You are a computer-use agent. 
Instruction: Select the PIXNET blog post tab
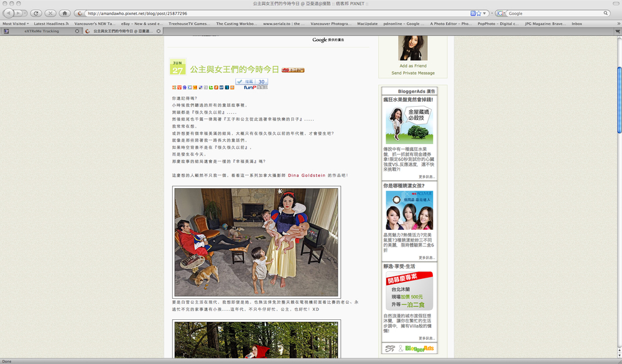[123, 31]
